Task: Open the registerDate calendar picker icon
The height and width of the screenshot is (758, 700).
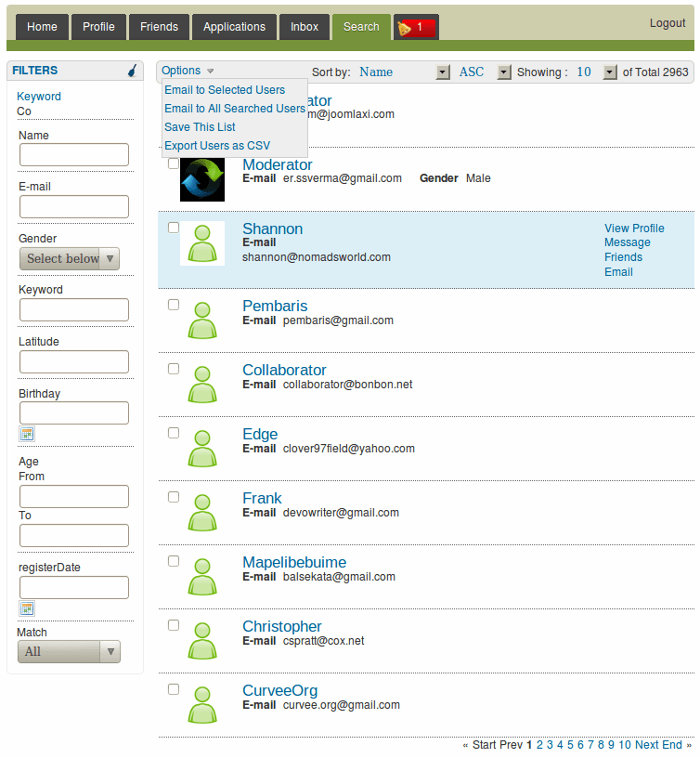Action: (27, 608)
